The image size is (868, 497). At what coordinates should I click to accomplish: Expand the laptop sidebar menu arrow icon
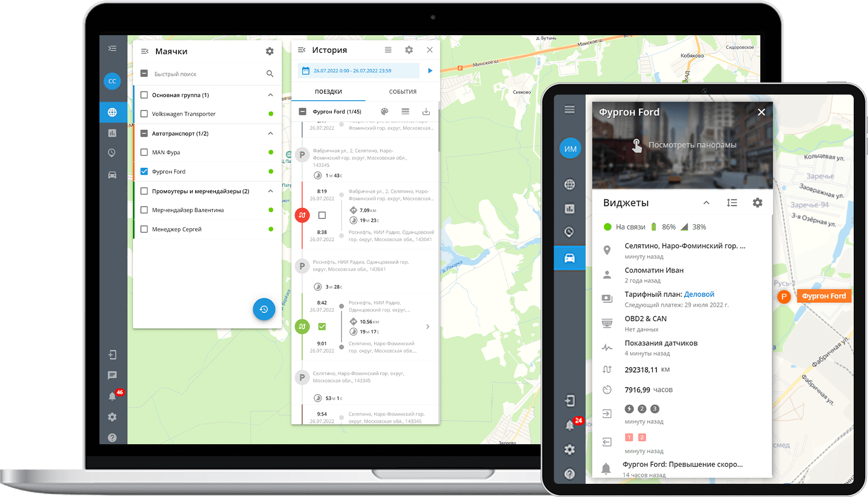(113, 48)
